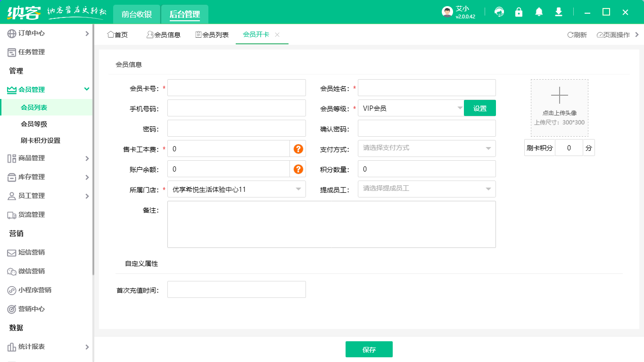Click the 设置 button beside member level
The width and height of the screenshot is (644, 362).
click(x=479, y=108)
